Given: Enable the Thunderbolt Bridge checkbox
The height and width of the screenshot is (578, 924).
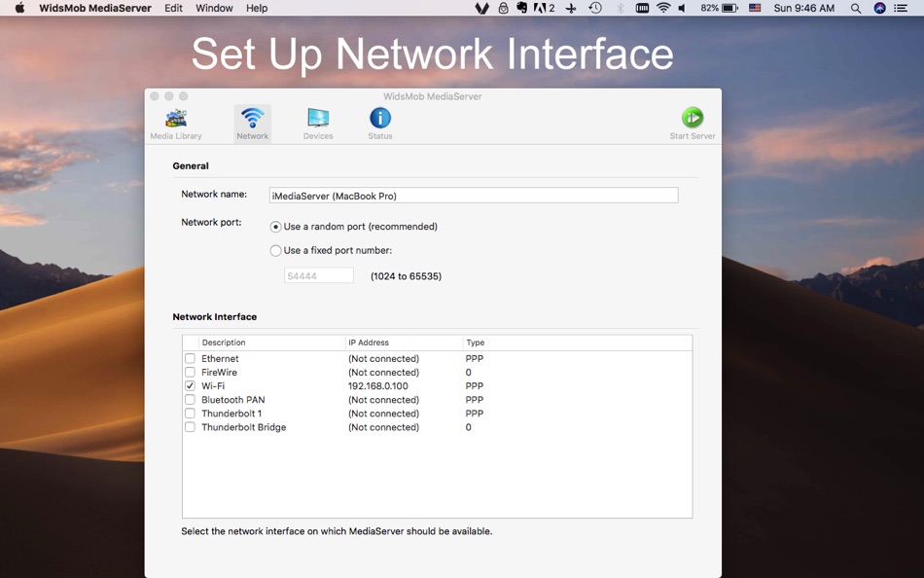Looking at the screenshot, I should [190, 427].
